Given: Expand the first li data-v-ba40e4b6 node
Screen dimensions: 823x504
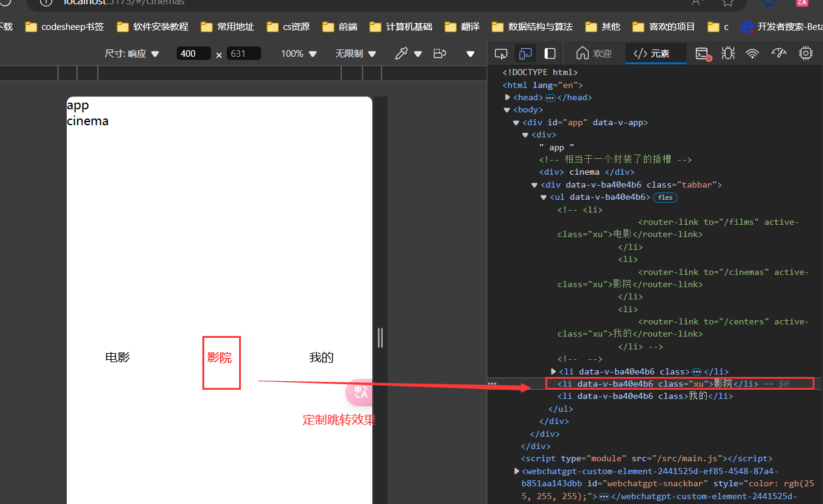Looking at the screenshot, I should tap(553, 371).
